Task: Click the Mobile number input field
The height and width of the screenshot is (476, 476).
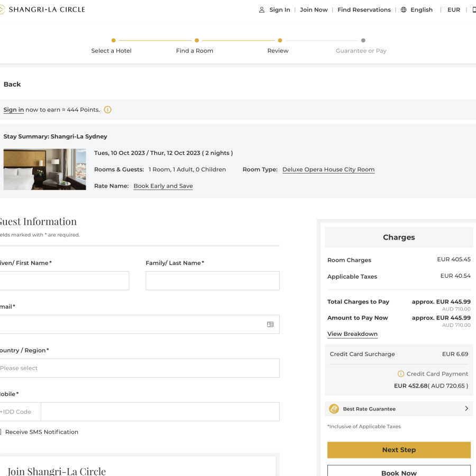Action: click(160, 411)
